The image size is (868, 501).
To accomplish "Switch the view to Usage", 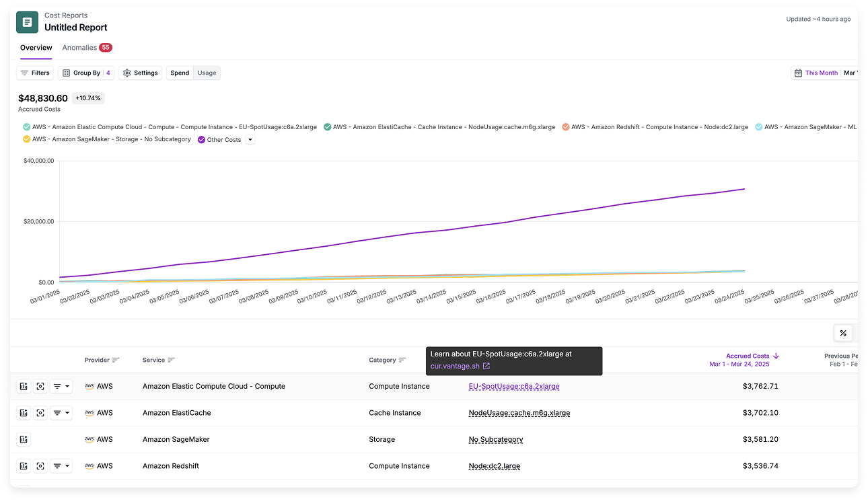I will tap(207, 73).
